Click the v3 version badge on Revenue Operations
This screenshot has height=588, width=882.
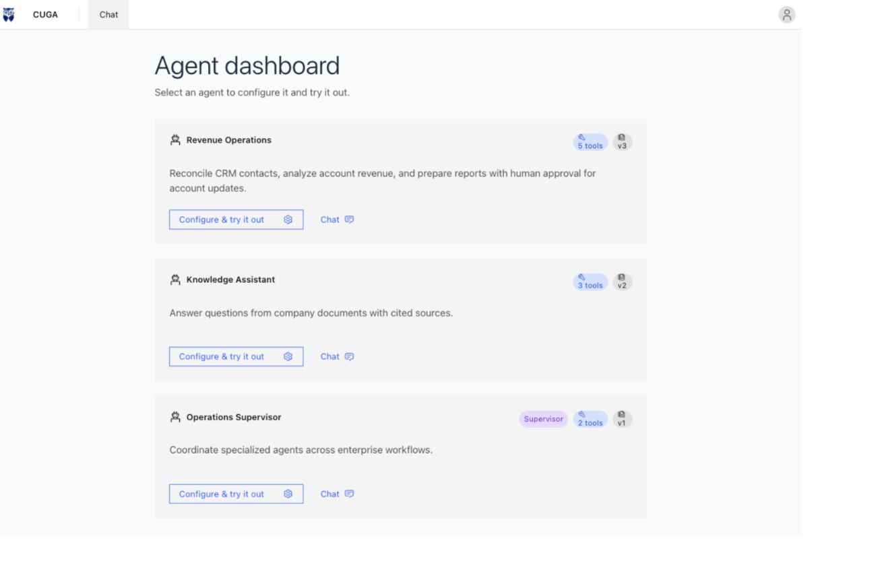point(622,142)
